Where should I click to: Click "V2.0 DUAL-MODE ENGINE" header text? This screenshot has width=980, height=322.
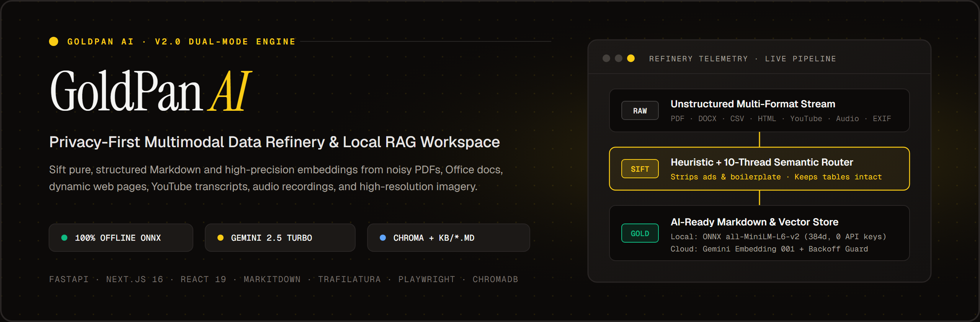pyautogui.click(x=225, y=41)
